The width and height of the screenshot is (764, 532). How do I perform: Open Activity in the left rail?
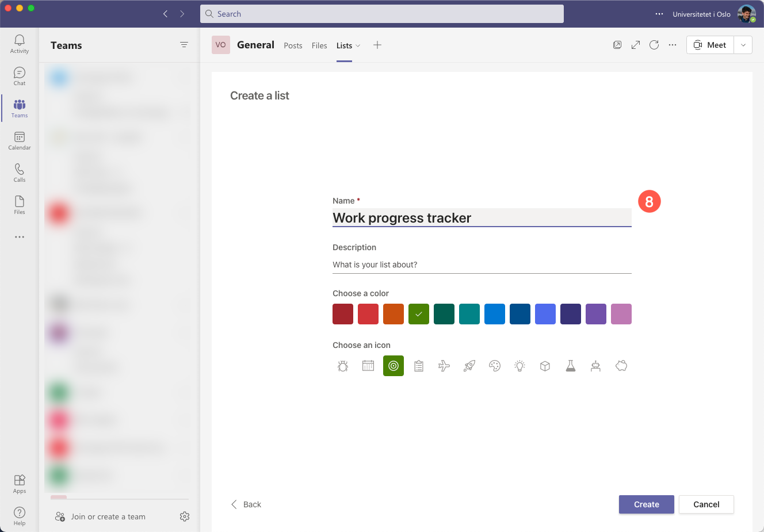(20, 44)
